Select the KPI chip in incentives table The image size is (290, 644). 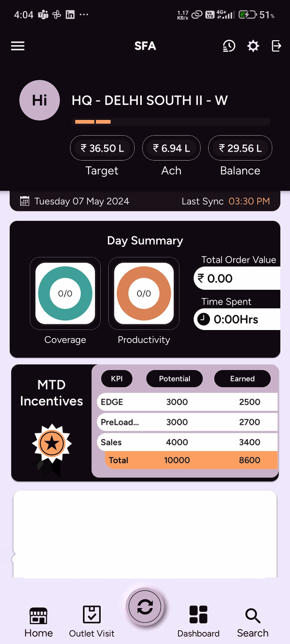(x=116, y=378)
